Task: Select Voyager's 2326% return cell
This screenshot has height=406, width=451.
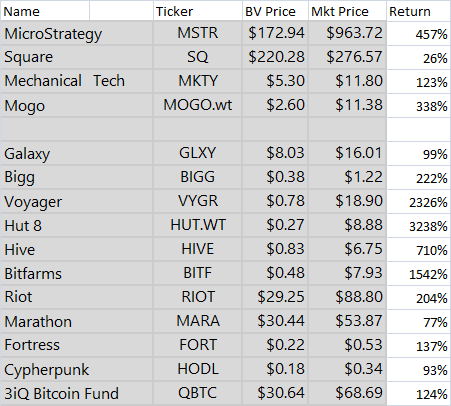Action: (419, 201)
